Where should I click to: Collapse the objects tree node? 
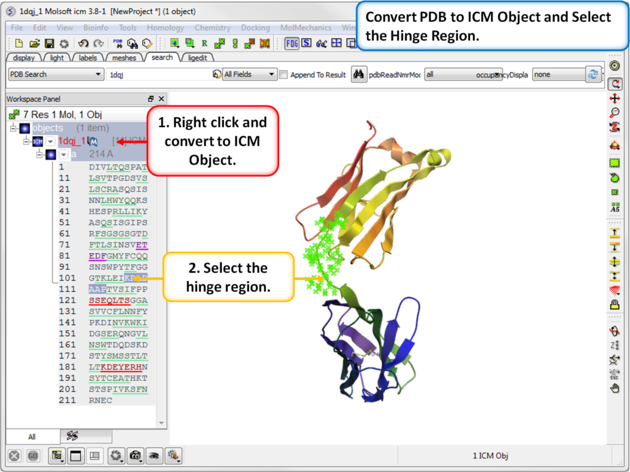14,128
